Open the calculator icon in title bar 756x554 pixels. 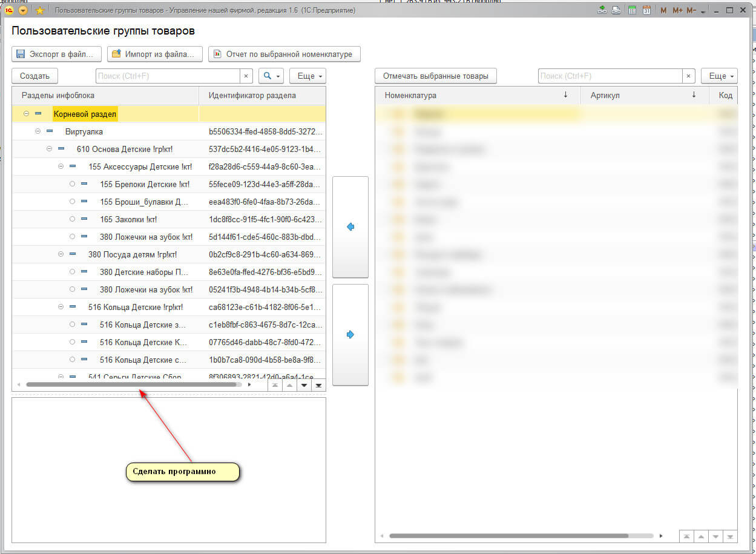(632, 10)
